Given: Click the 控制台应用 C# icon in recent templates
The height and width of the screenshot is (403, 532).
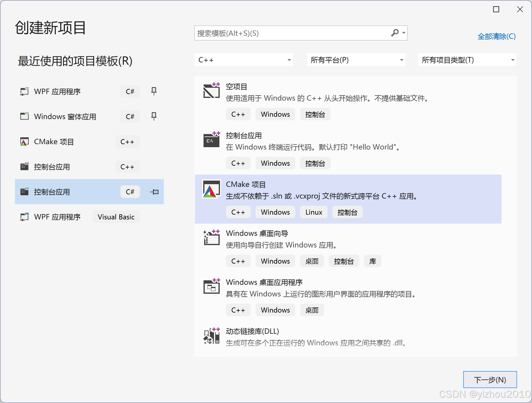Looking at the screenshot, I should (x=25, y=192).
